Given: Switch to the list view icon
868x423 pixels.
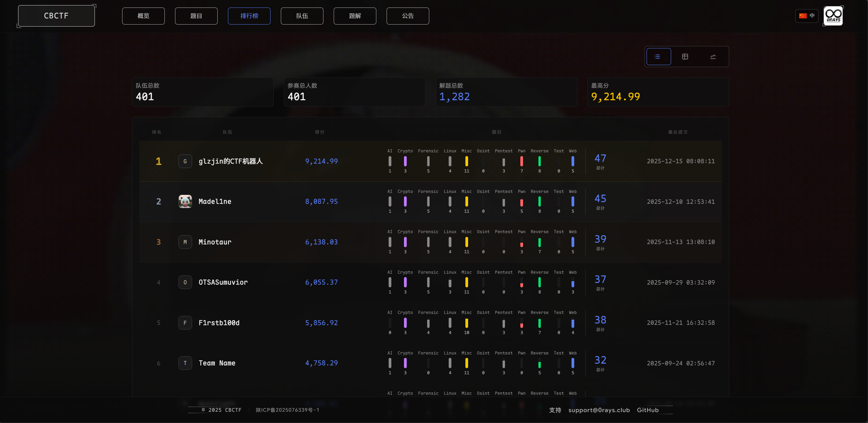Looking at the screenshot, I should point(659,57).
